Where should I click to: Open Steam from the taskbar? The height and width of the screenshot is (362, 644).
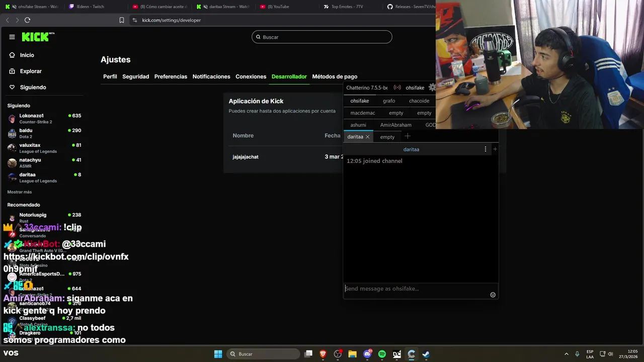426,354
